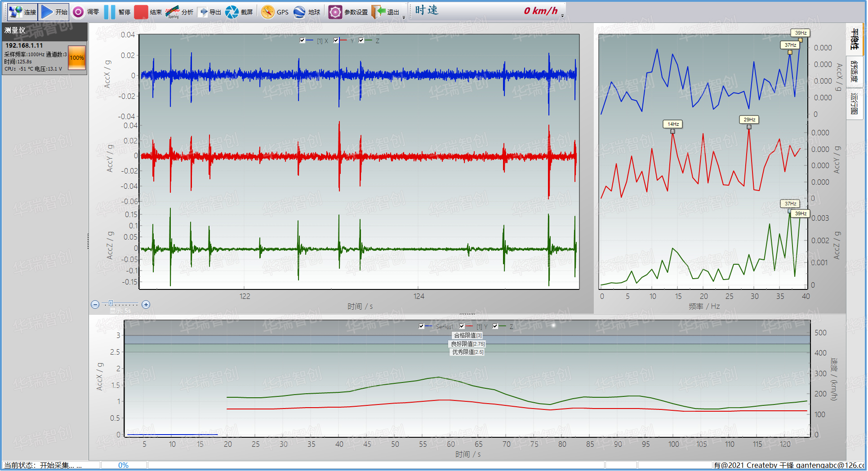
Task: Click the CPU temperature and voltage line
Action: click(33, 69)
